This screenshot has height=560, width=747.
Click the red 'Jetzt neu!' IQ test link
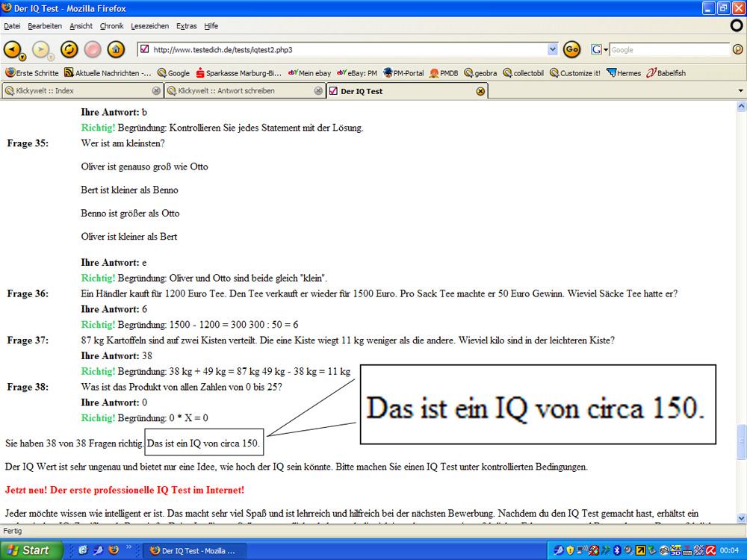(125, 490)
